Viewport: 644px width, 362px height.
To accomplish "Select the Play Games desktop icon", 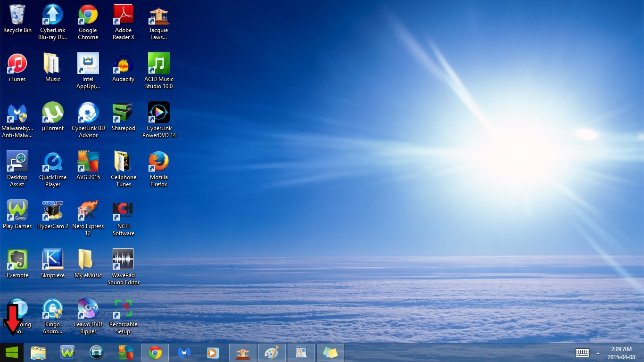I will click(17, 215).
